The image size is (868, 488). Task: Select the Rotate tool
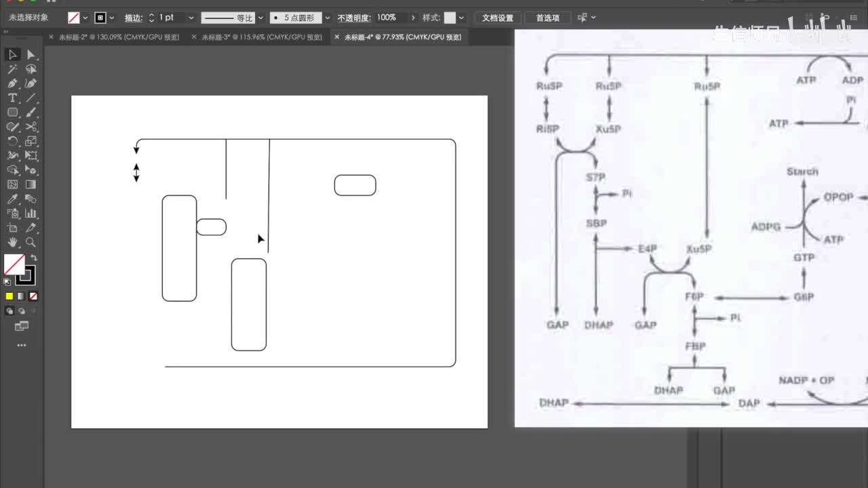coord(12,141)
